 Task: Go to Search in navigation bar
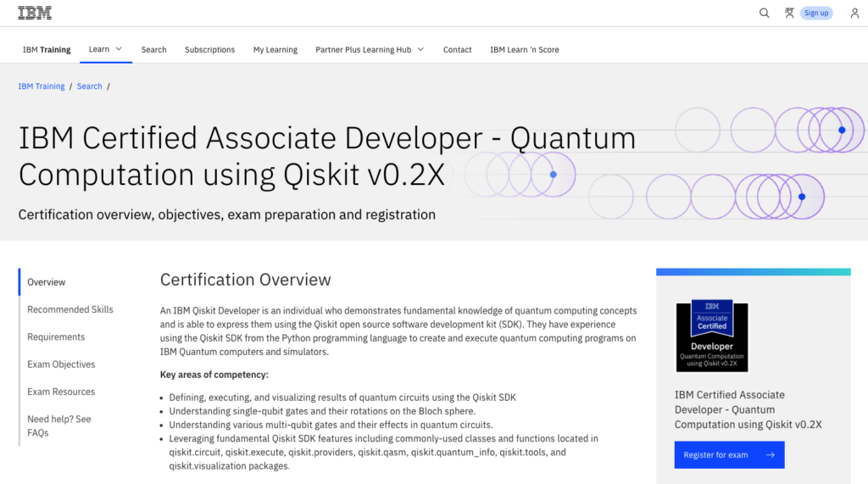[153, 49]
